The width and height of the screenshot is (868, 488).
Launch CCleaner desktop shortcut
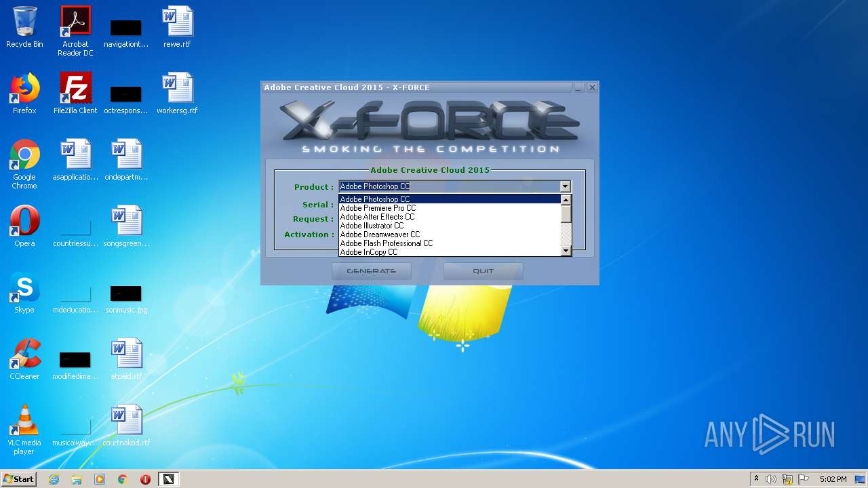click(24, 360)
